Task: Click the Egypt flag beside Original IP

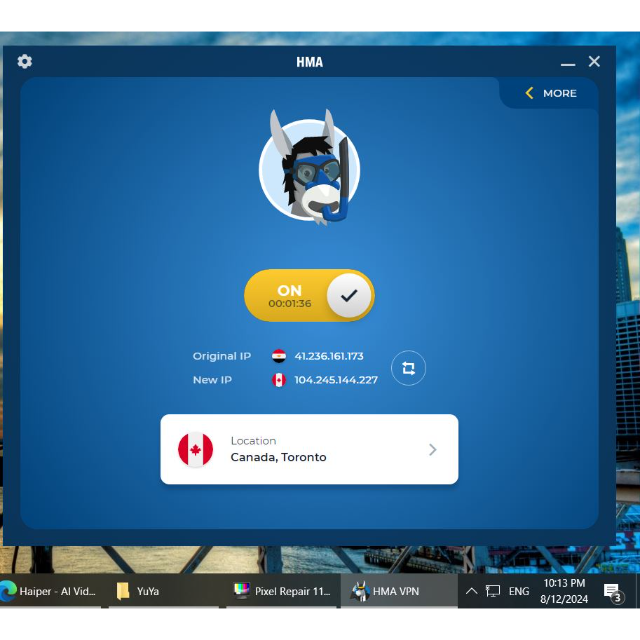Action: pyautogui.click(x=279, y=356)
